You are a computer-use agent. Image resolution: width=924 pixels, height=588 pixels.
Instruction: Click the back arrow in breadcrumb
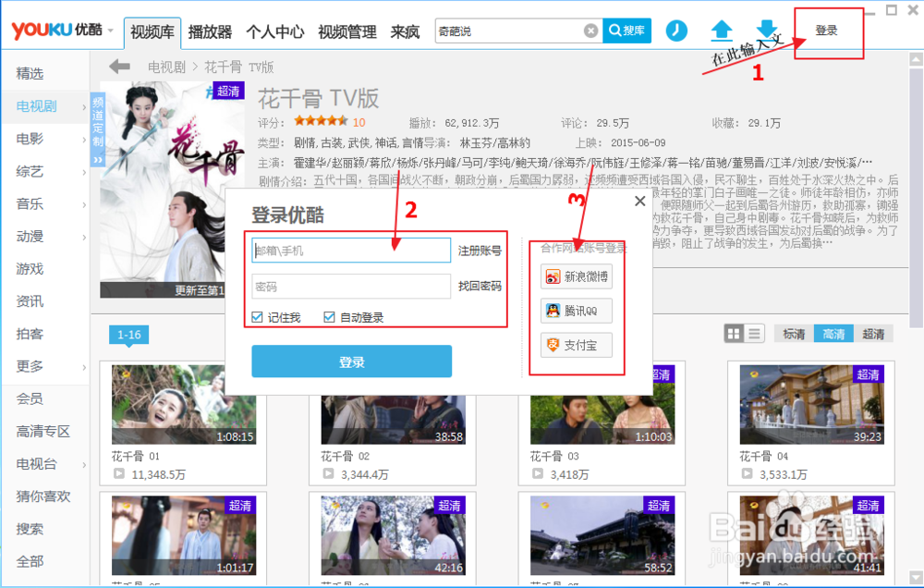coord(119,67)
